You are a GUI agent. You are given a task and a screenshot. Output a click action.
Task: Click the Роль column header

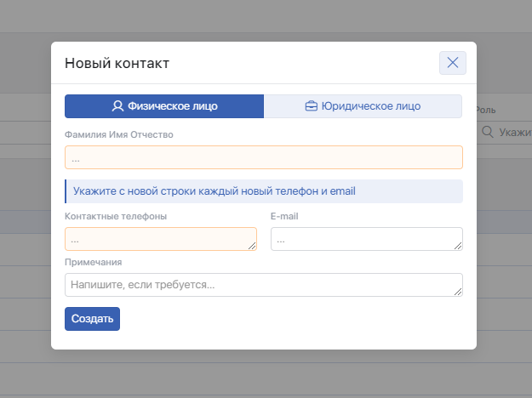point(486,110)
